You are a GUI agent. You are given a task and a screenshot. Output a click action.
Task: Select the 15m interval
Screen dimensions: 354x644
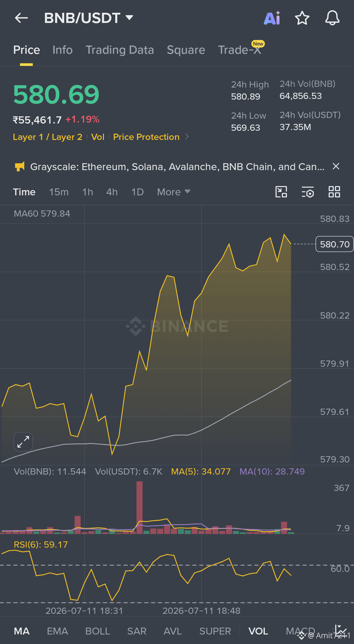(59, 192)
